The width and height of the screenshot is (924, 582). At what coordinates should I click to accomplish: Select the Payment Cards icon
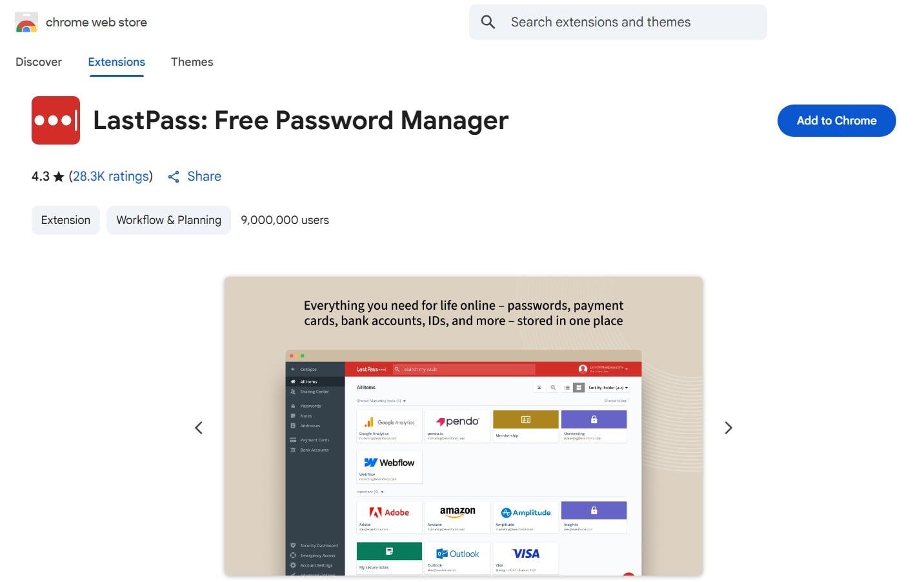point(293,440)
